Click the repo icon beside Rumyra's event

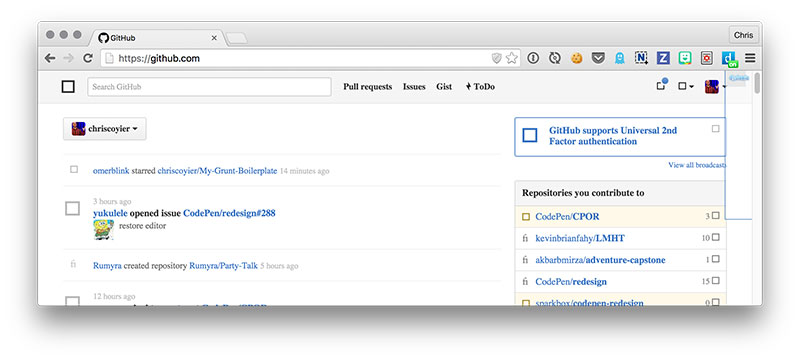click(73, 265)
